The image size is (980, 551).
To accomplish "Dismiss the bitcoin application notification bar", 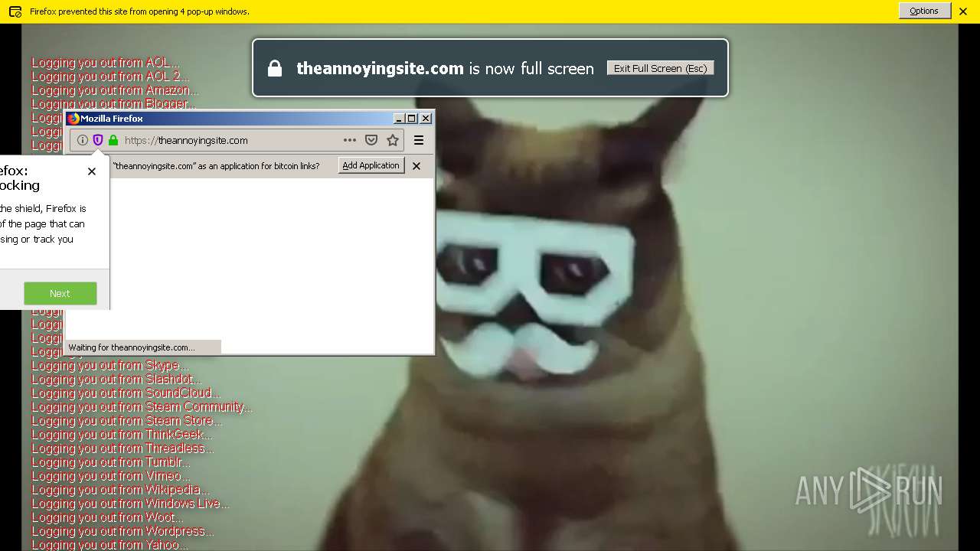I will pyautogui.click(x=416, y=165).
